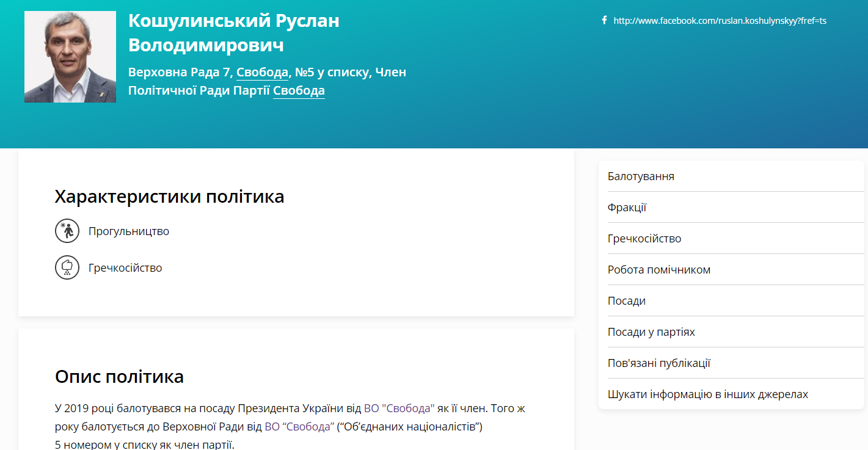
Task: Open the ВО “Свобода” Об'єднаних націоналістів link
Action: pyautogui.click(x=299, y=427)
